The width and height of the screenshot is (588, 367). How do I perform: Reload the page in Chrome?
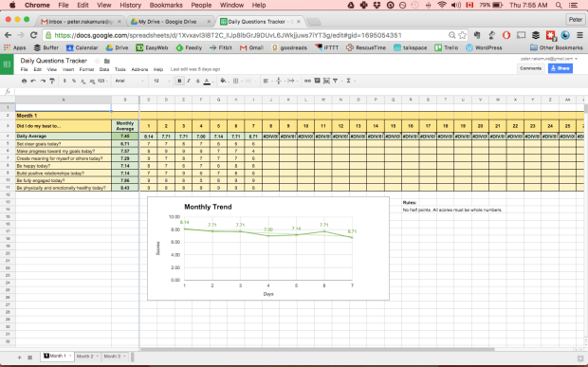pos(34,35)
